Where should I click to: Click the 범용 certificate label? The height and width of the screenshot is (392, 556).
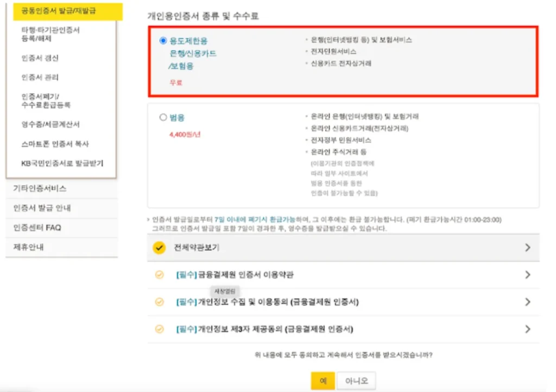click(177, 118)
